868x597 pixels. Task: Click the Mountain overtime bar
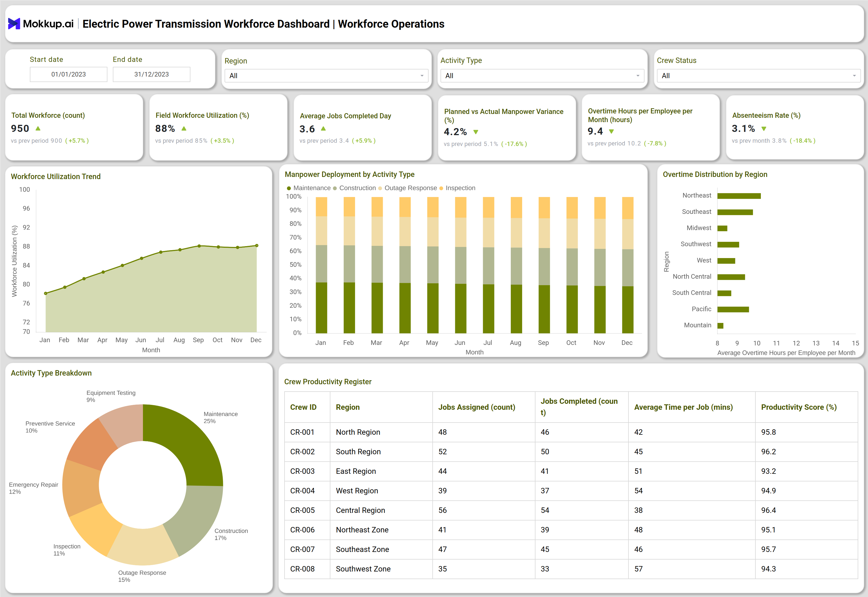pos(720,325)
